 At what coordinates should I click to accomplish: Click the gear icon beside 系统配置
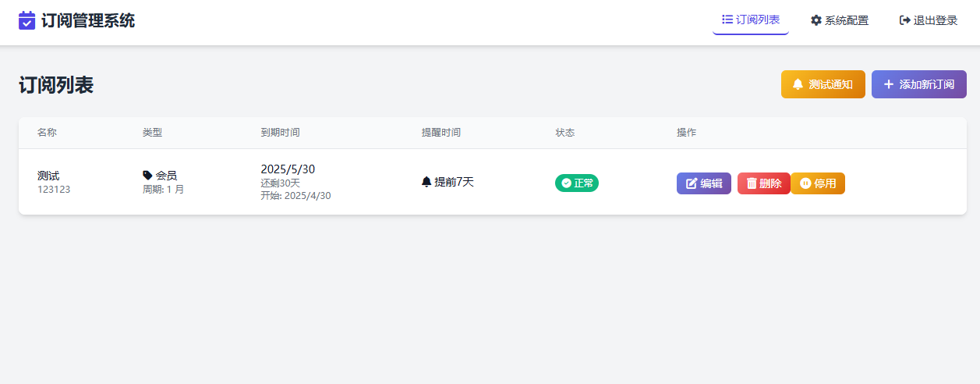[x=816, y=20]
